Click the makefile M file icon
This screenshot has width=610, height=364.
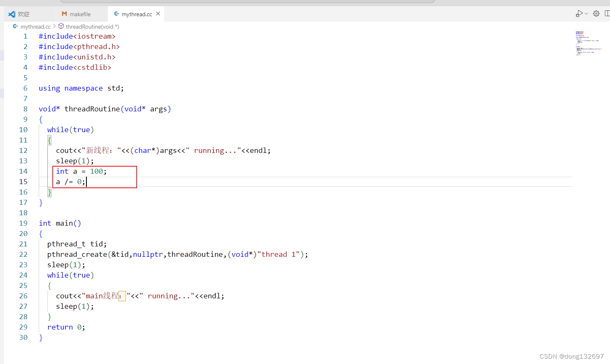click(64, 14)
